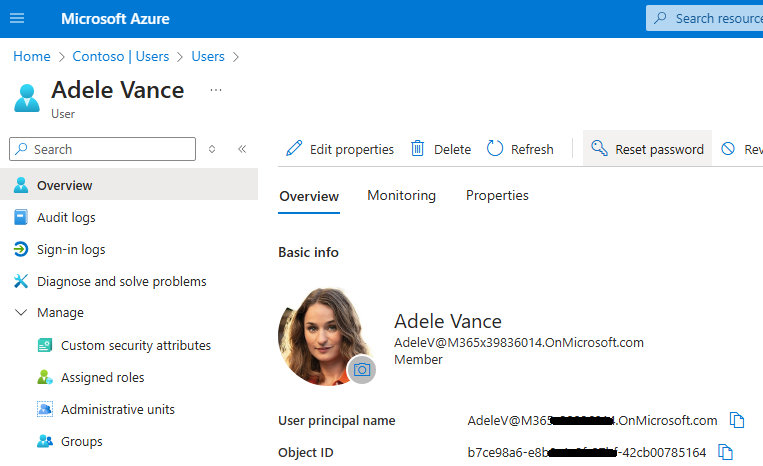Open the ellipsis more options menu
Viewport: 763px width, 466px height.
coord(216,90)
